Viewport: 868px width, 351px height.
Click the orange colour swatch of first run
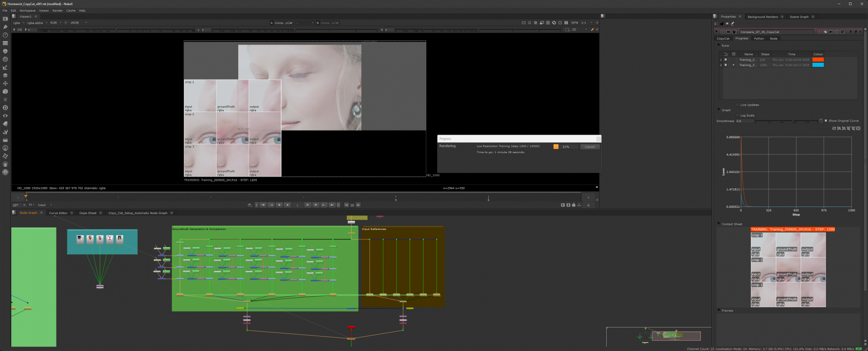(818, 60)
